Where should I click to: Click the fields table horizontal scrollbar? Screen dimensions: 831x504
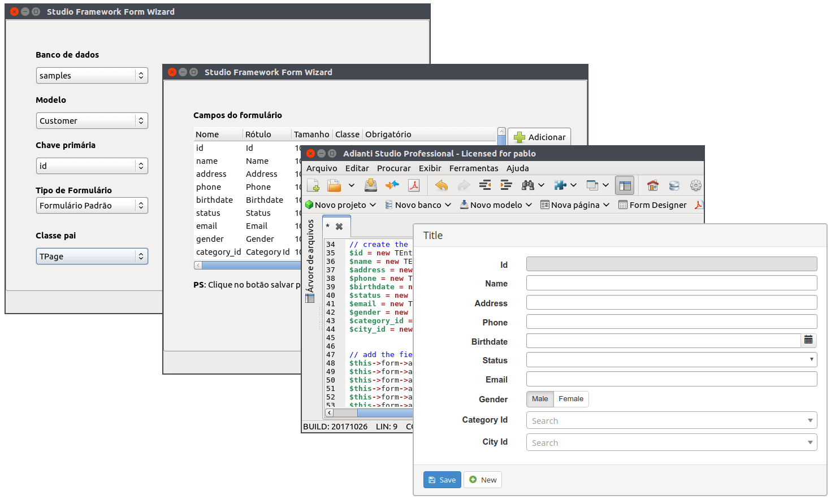tap(248, 265)
